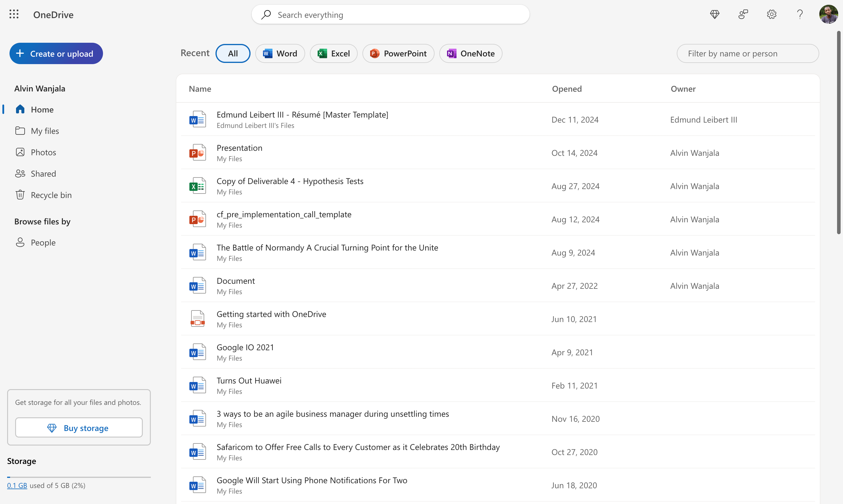The width and height of the screenshot is (843, 504).
Task: Filter recent files by PowerPoint
Action: [x=398, y=53]
